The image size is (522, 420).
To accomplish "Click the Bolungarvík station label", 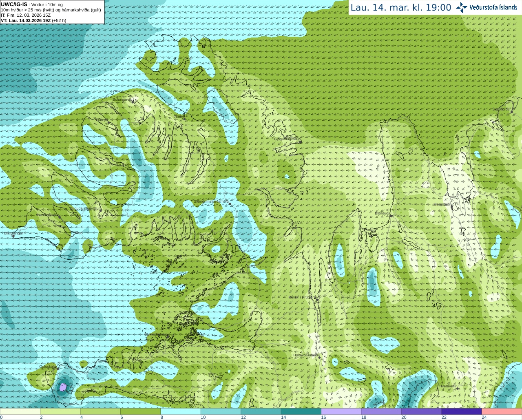I will pos(122,99).
